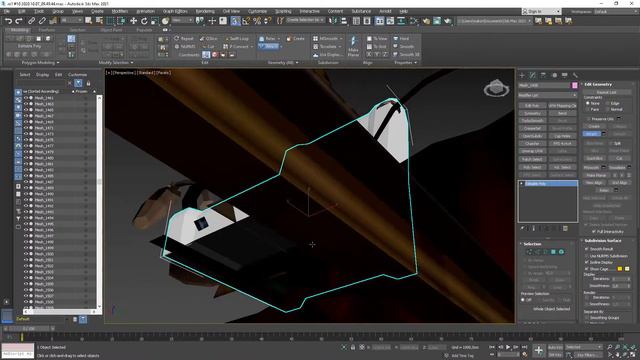Open Render Setup teapot icon
The width and height of the screenshot is (640, 360).
[426, 20]
